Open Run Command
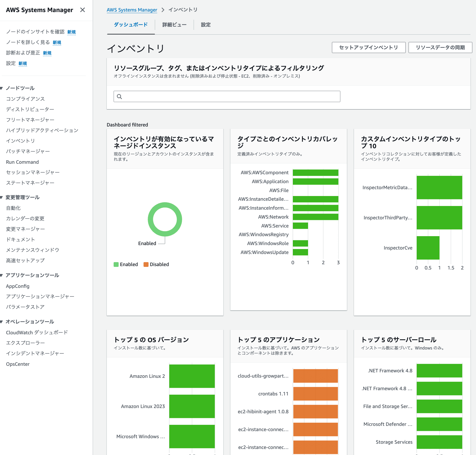Screen dimensions: 476x455 click(22, 162)
